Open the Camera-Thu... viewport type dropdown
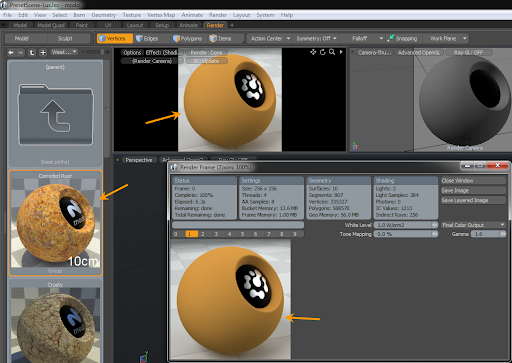512x363 pixels. [x=373, y=52]
